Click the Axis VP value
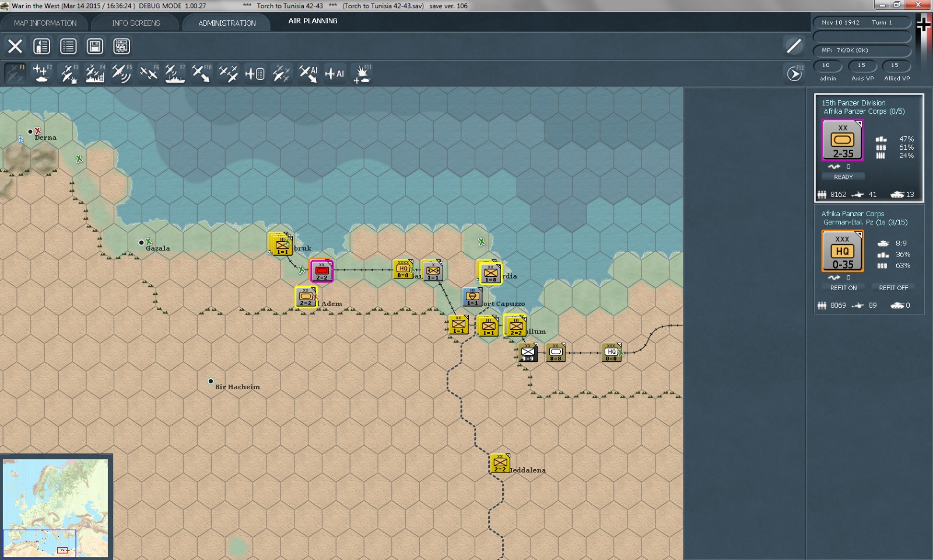 point(861,65)
